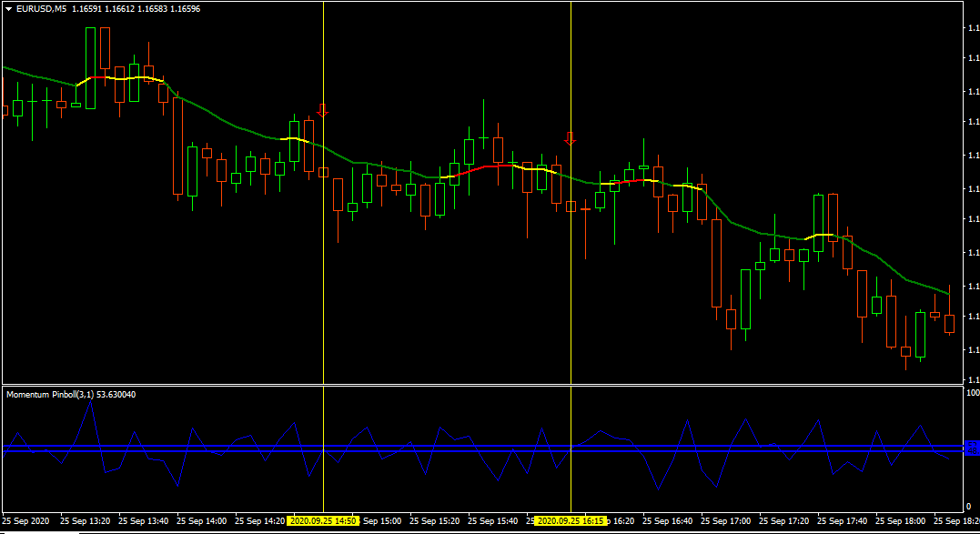Click the low price value 1.16583

tap(153, 9)
